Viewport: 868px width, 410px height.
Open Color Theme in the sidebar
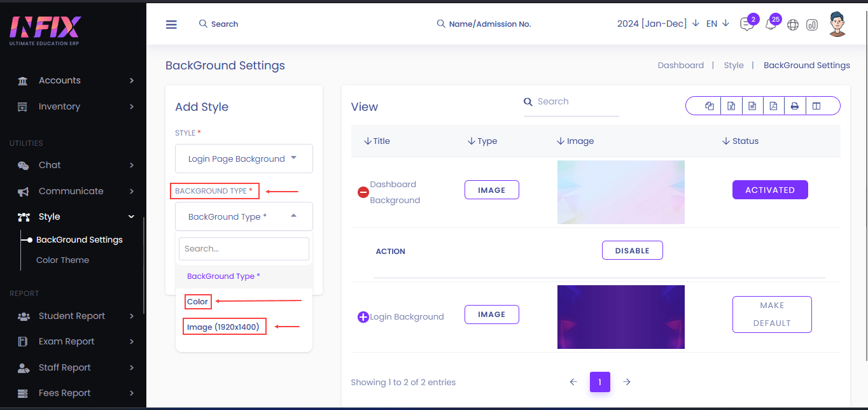[x=62, y=260]
